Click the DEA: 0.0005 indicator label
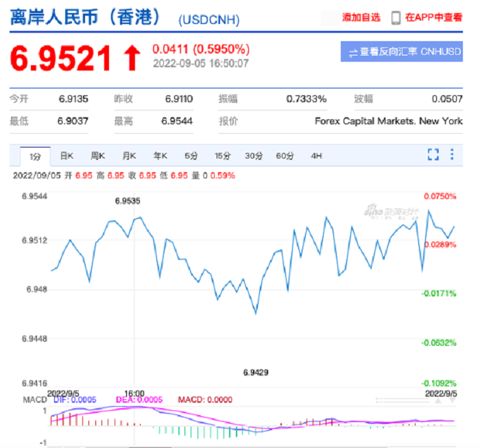Viewport: 480px width, 448px height. [x=139, y=399]
